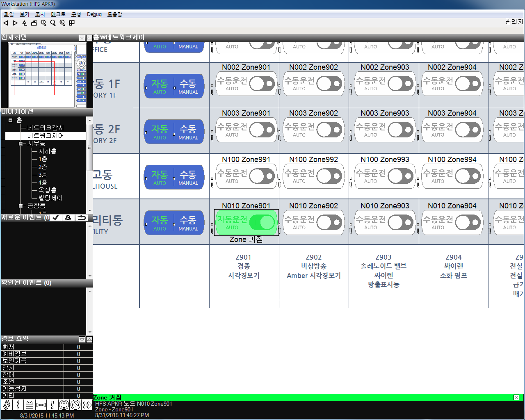525x420 pixels.
Task: Click the security padlock icon in status bar
Action: point(29,405)
